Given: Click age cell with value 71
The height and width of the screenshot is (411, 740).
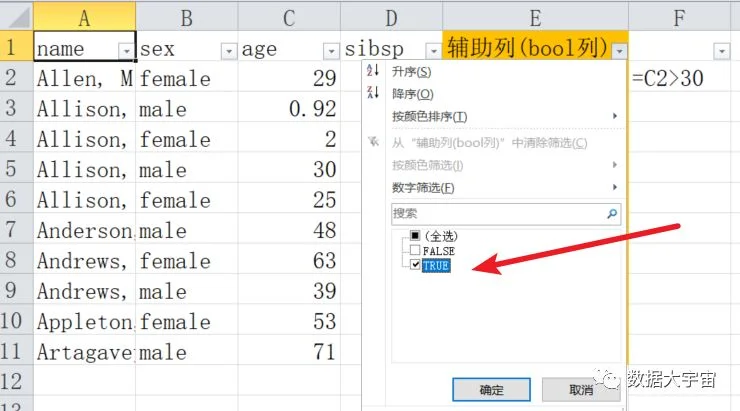Looking at the screenshot, I should click(289, 352).
